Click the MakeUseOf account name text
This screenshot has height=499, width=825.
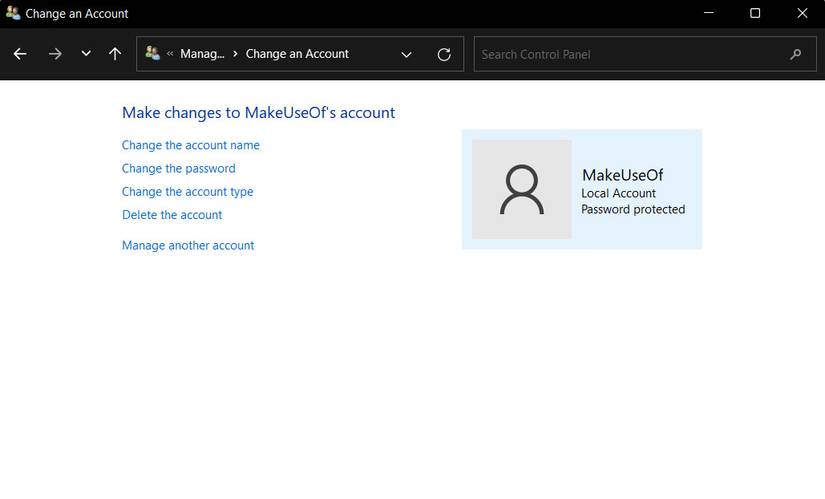(622, 175)
